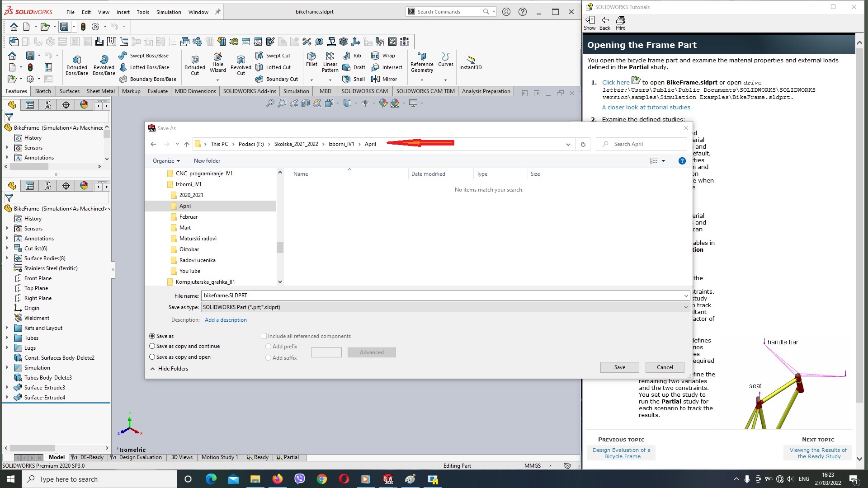Open the Hole Wizard tool

tap(217, 63)
